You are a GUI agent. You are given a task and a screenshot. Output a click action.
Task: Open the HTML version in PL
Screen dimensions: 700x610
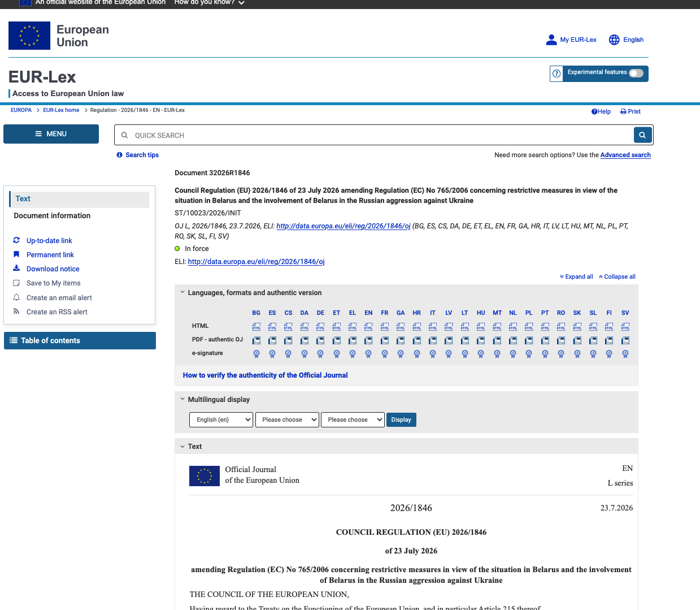pos(529,327)
